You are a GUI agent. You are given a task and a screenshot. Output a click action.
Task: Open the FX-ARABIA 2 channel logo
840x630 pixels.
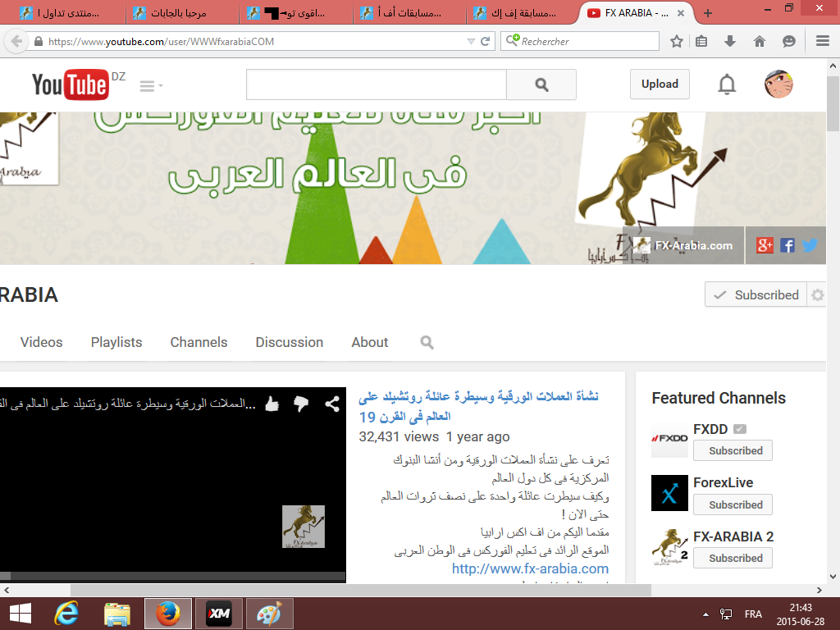tap(669, 547)
